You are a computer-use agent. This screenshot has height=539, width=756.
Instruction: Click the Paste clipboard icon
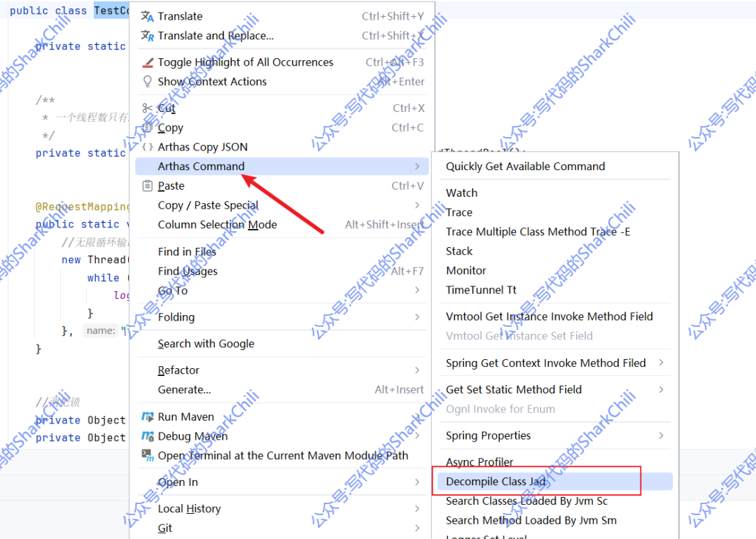pos(148,185)
